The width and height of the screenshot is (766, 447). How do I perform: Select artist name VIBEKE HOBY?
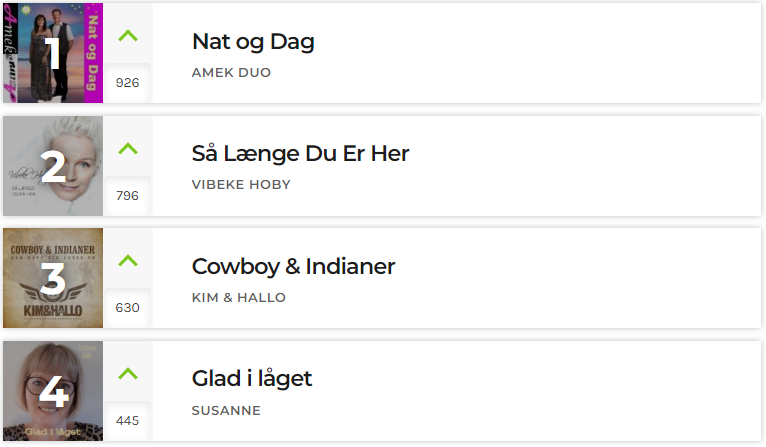[x=241, y=185]
